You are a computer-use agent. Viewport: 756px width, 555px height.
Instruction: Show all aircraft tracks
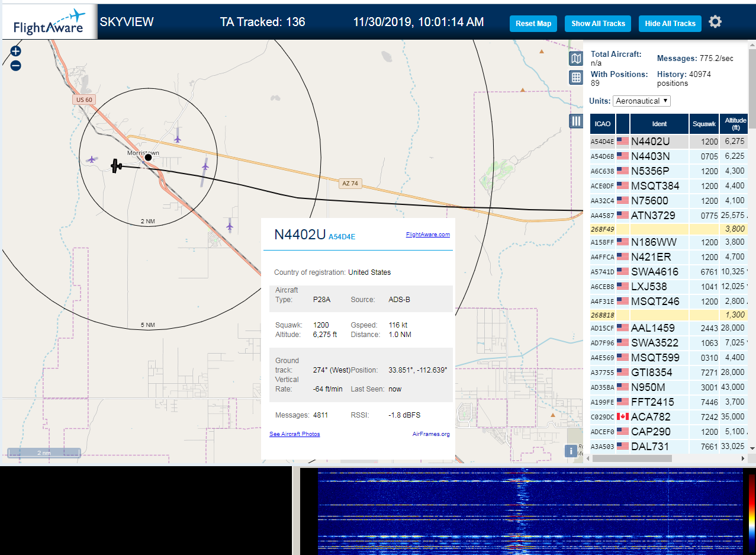[x=598, y=24]
